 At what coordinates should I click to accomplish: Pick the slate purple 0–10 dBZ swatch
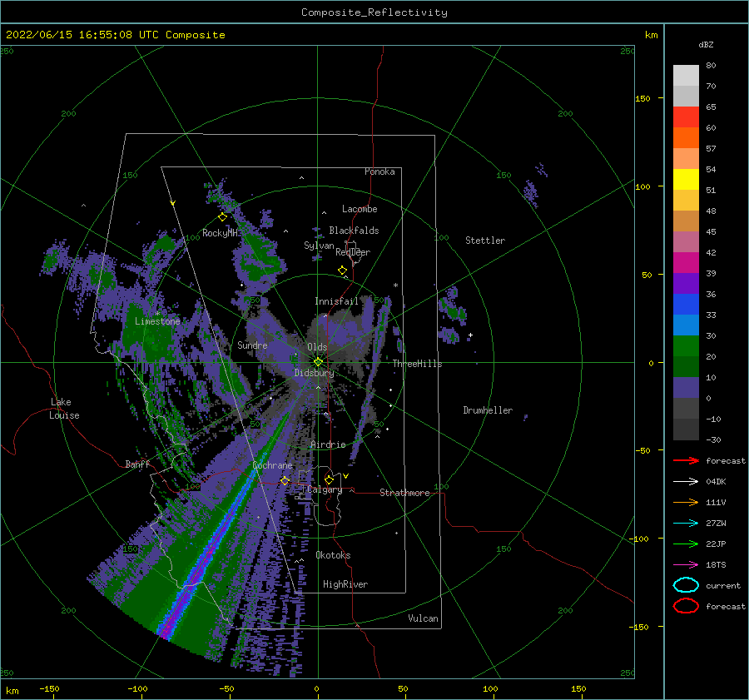point(686,388)
